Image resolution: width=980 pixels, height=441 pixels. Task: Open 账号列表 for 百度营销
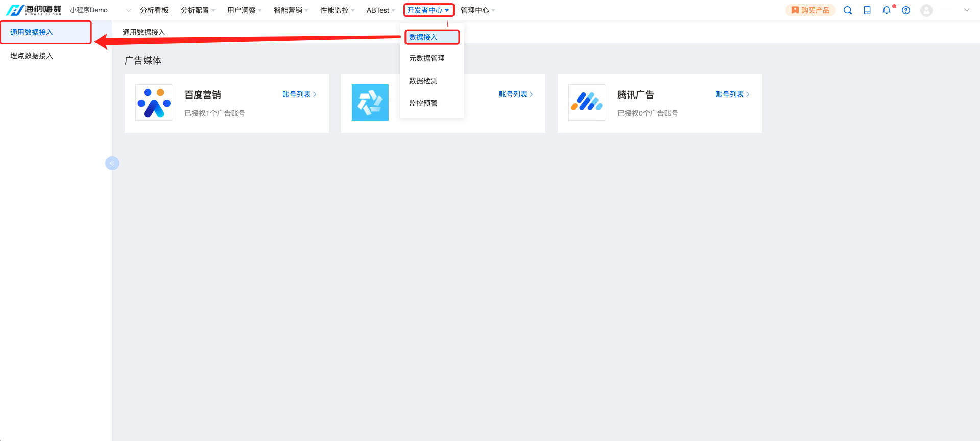point(299,94)
